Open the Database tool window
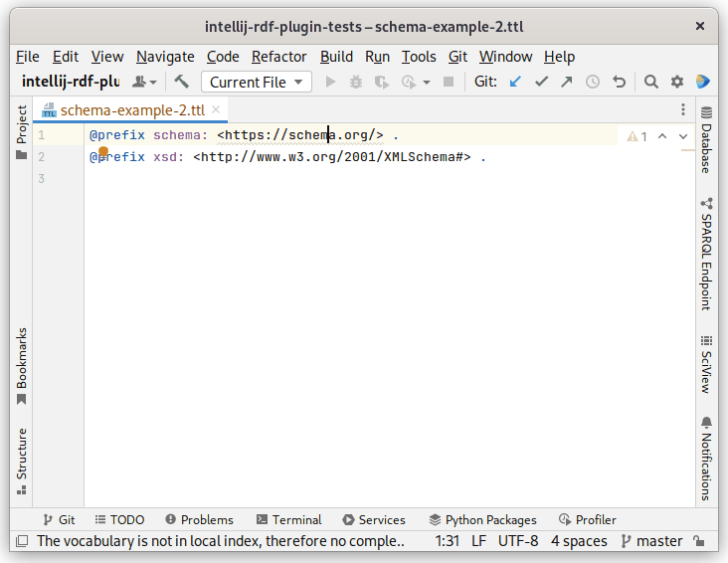 tap(706, 140)
